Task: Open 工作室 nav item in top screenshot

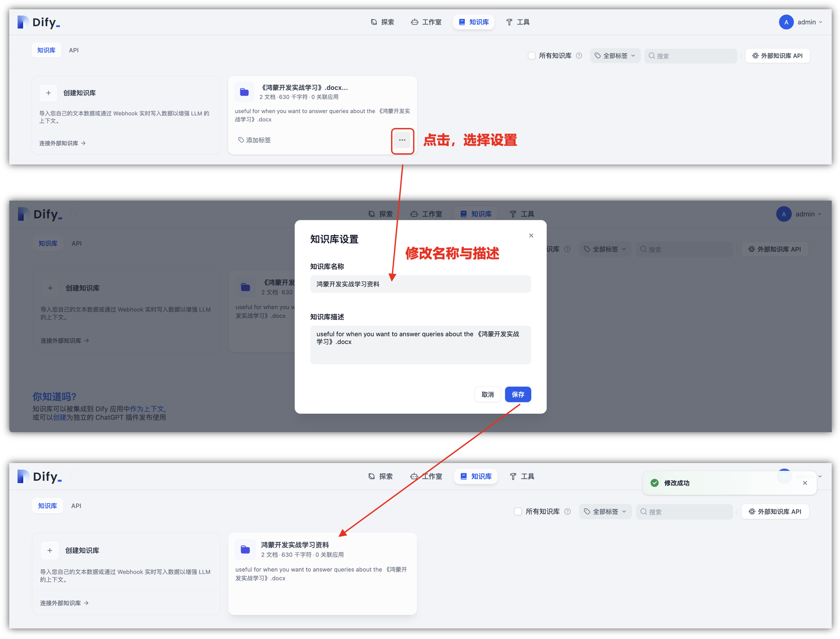Action: pyautogui.click(x=426, y=22)
